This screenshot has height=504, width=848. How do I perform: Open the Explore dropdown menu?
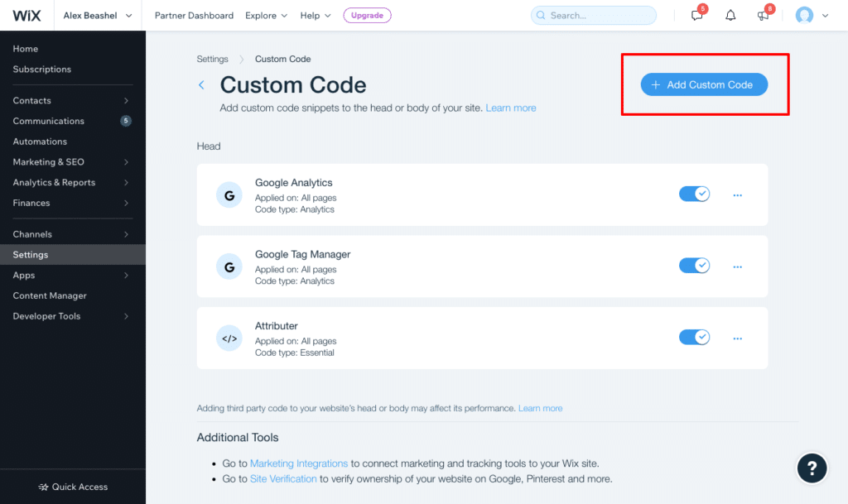(x=266, y=16)
